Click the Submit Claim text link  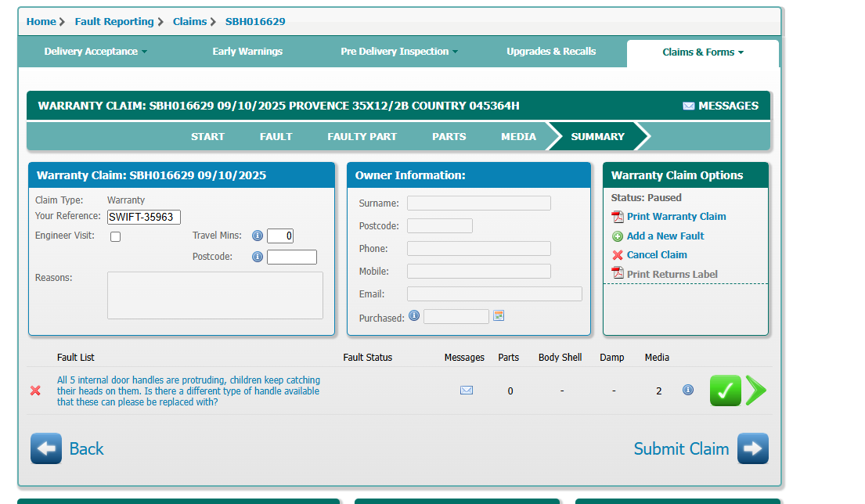click(681, 449)
